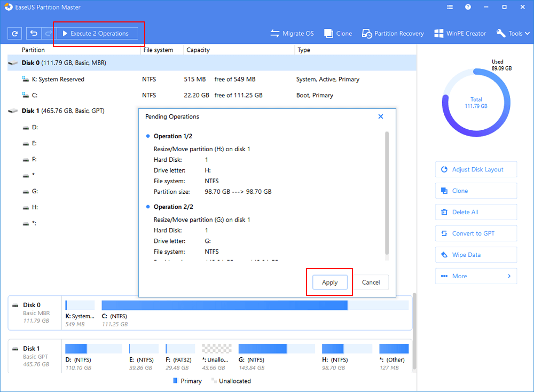Click Execute 2 Operations button

[96, 34]
